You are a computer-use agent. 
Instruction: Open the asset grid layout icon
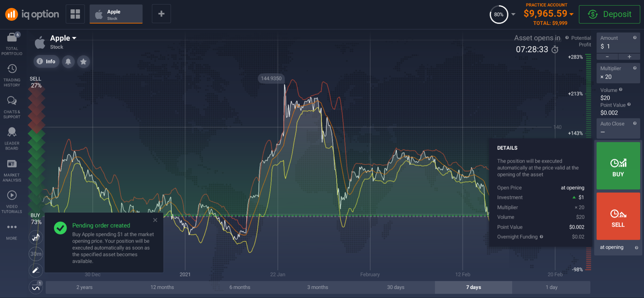pos(75,14)
